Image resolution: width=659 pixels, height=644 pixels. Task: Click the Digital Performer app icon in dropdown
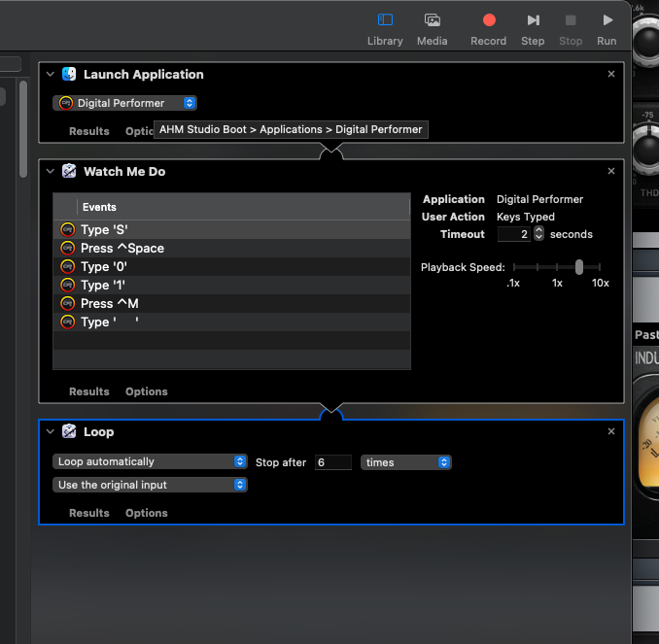pyautogui.click(x=65, y=103)
